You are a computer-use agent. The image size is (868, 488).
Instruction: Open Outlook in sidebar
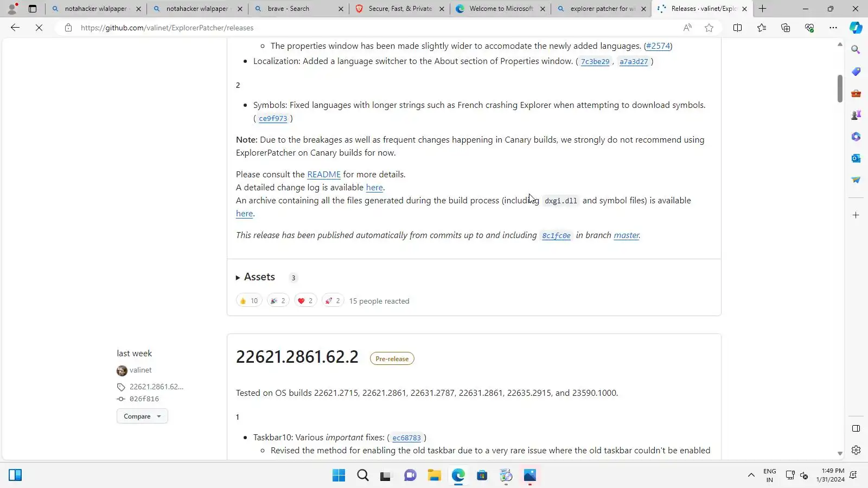tap(856, 158)
